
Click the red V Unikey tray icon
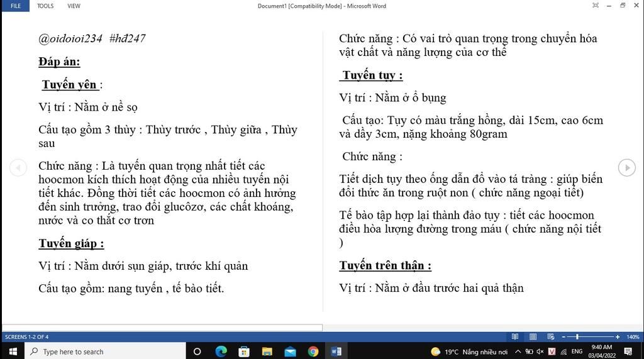[552, 351]
